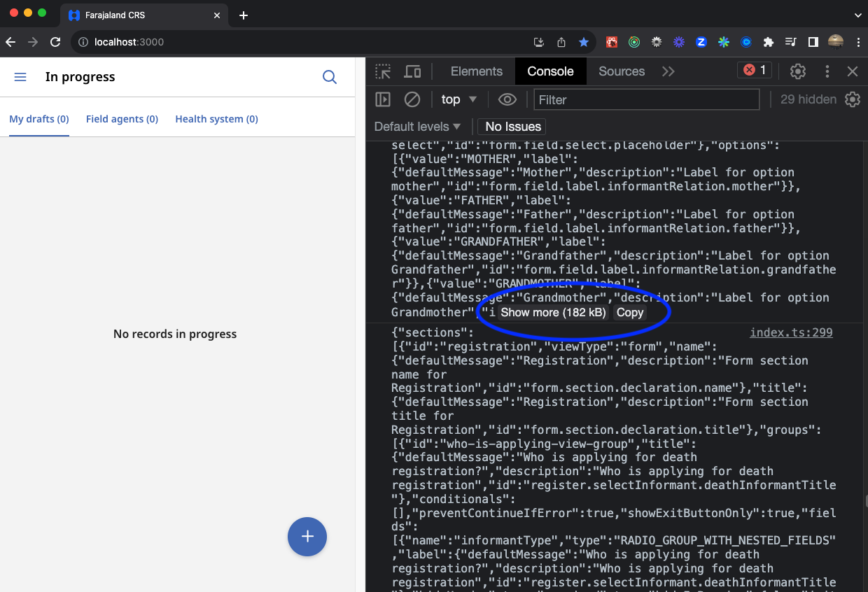Activate the inspect element picker icon
The height and width of the screenshot is (592, 868).
pos(383,71)
